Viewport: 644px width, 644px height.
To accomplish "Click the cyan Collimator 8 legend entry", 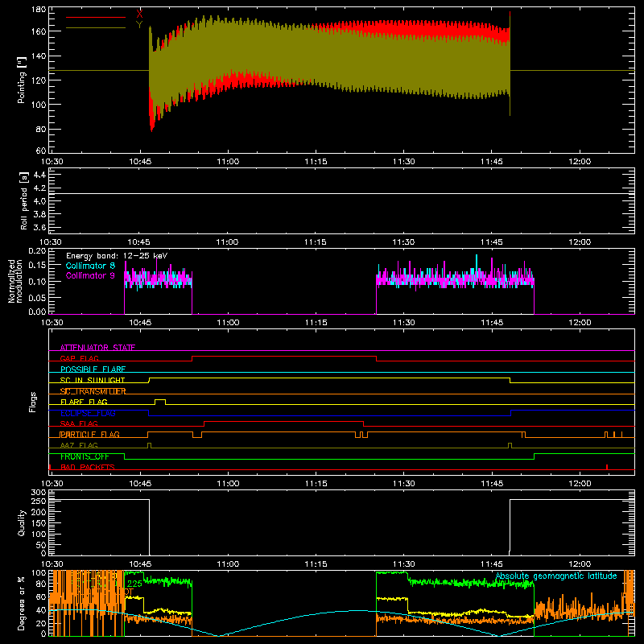I will click(90, 266).
